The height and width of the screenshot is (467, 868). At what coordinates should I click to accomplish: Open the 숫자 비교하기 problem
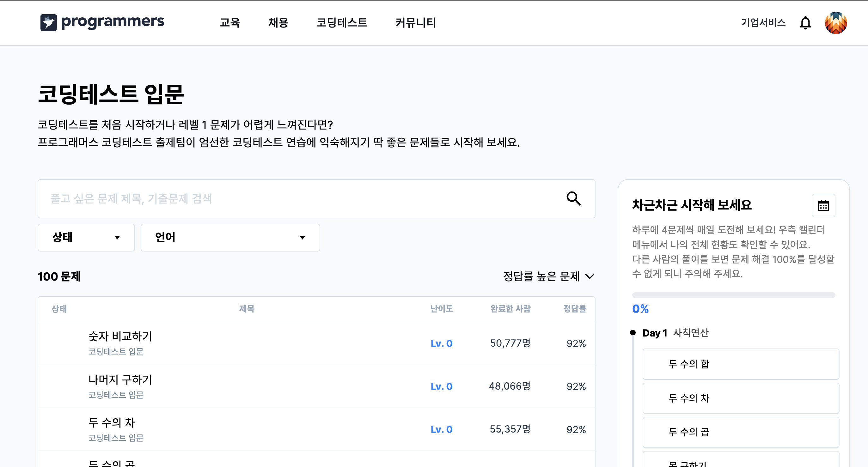[x=120, y=336]
